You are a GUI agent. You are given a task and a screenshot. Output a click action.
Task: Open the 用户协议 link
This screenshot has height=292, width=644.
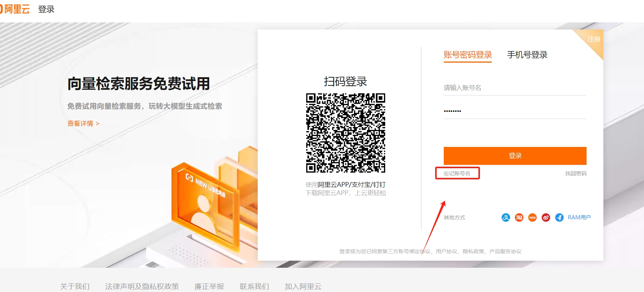446,251
